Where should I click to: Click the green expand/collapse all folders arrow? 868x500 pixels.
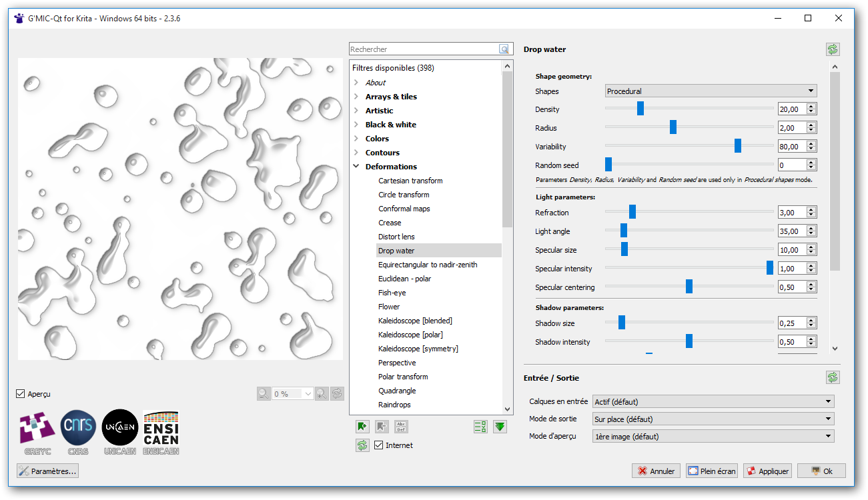tap(500, 427)
